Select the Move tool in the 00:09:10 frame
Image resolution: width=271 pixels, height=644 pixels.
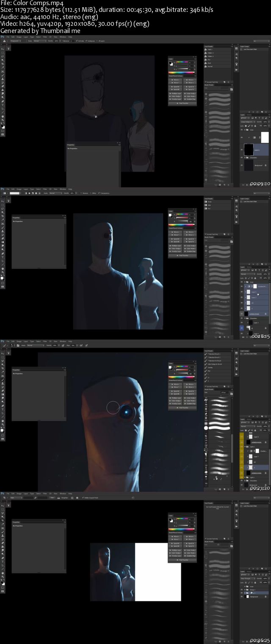point(3,49)
